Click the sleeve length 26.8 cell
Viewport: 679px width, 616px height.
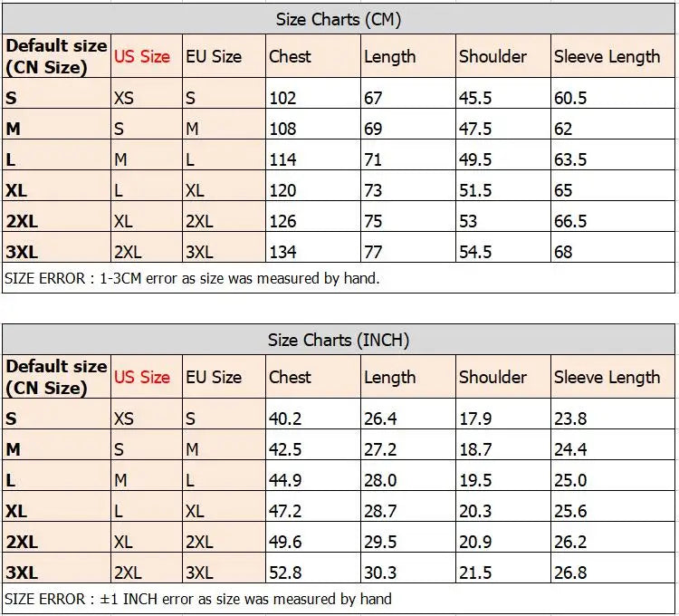[x=570, y=573]
